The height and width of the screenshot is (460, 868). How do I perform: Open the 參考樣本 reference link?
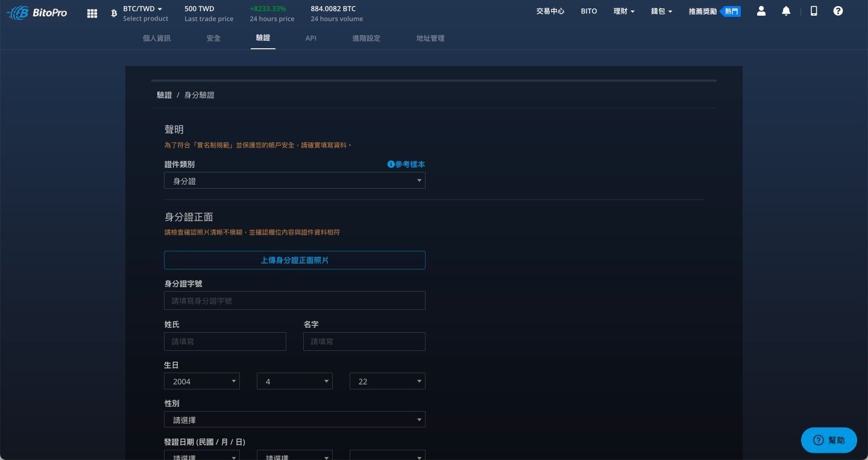click(x=409, y=164)
